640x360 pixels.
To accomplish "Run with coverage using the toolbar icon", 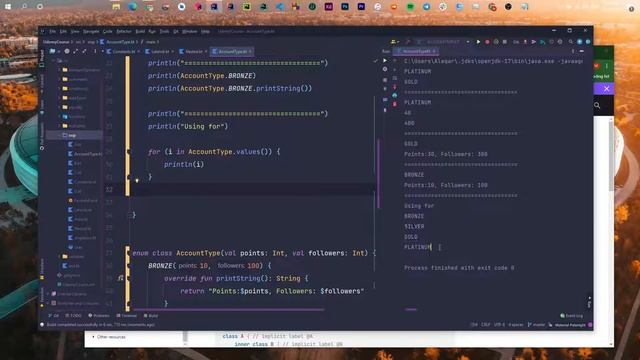I will click(x=496, y=42).
